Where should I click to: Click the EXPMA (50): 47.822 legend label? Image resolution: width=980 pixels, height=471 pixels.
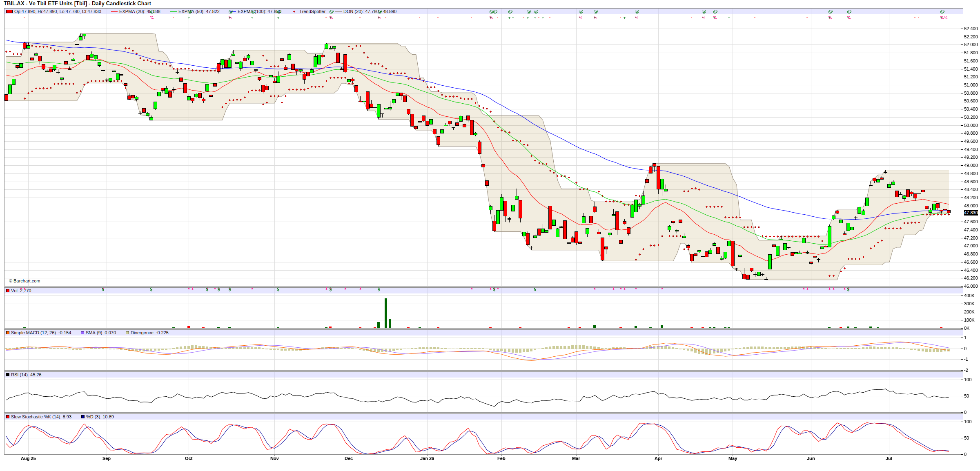coord(199,11)
